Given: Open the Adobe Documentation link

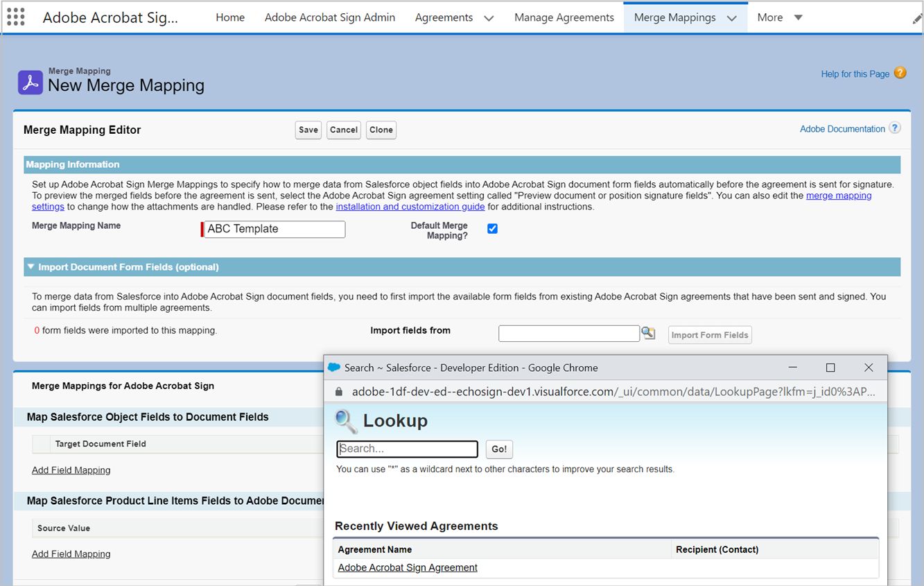Looking at the screenshot, I should [842, 129].
